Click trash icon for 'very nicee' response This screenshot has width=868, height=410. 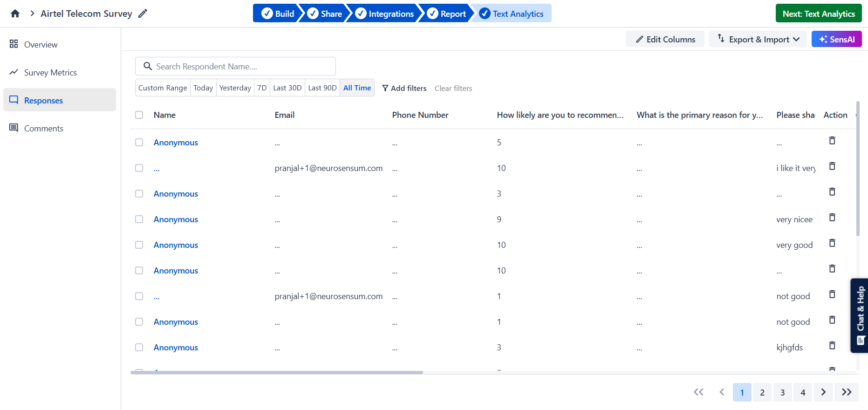[832, 218]
